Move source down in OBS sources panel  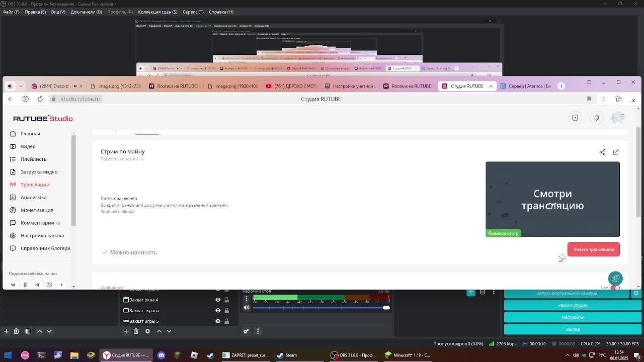tap(169, 331)
